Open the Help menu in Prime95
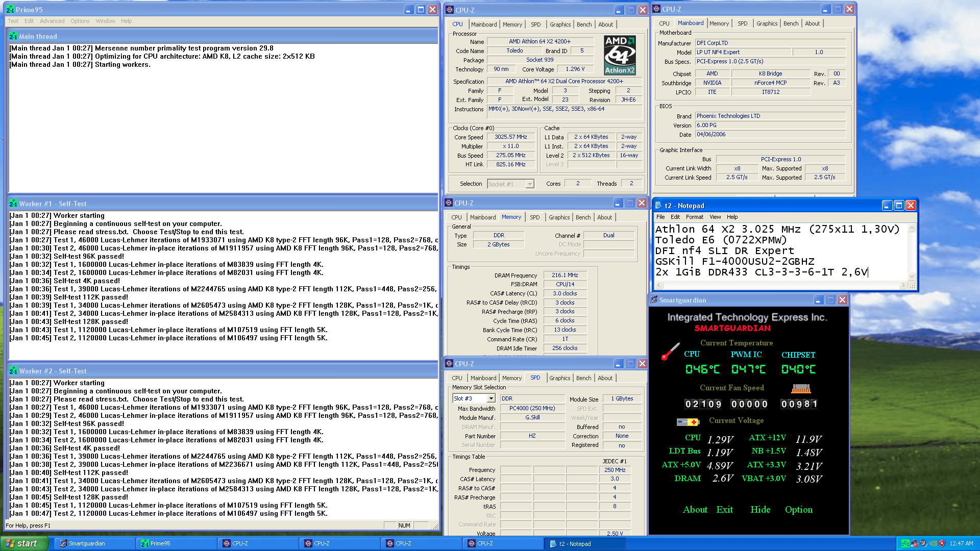The height and width of the screenshot is (551, 980). click(126, 21)
